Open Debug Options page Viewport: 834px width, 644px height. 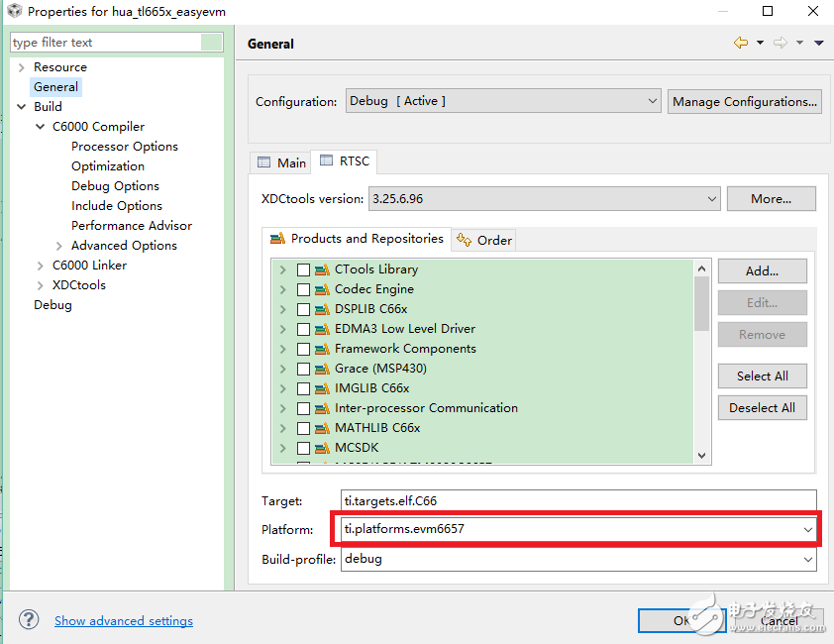click(x=116, y=185)
